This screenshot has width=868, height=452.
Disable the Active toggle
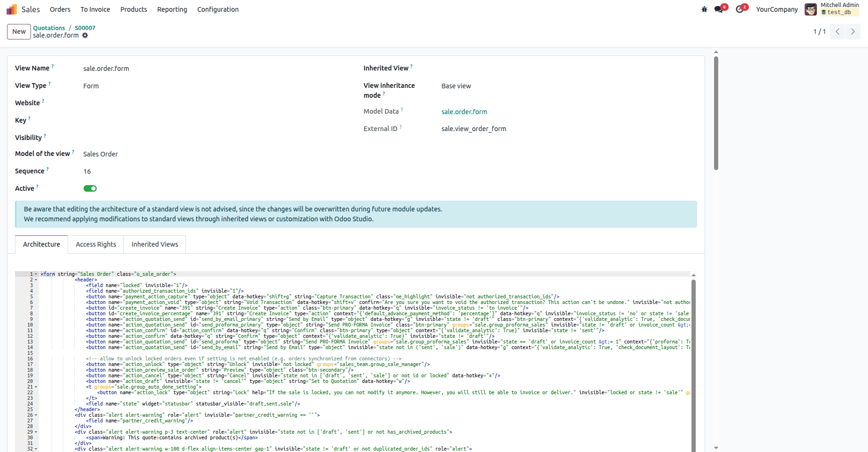pos(90,188)
